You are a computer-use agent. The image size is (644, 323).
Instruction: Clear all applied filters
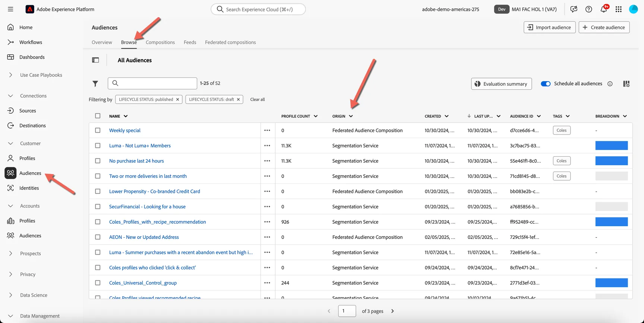click(258, 100)
